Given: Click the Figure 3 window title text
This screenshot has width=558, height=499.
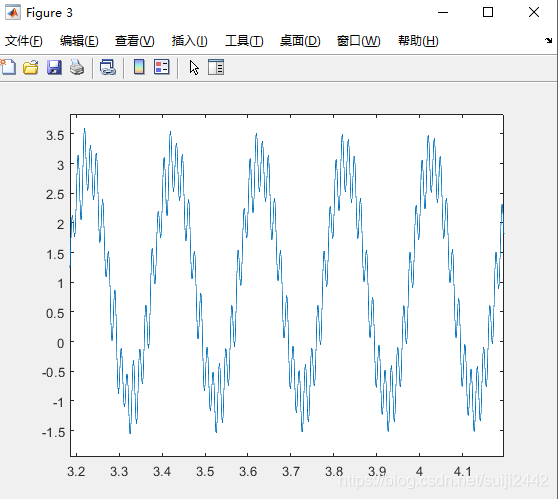Looking at the screenshot, I should pos(49,13).
